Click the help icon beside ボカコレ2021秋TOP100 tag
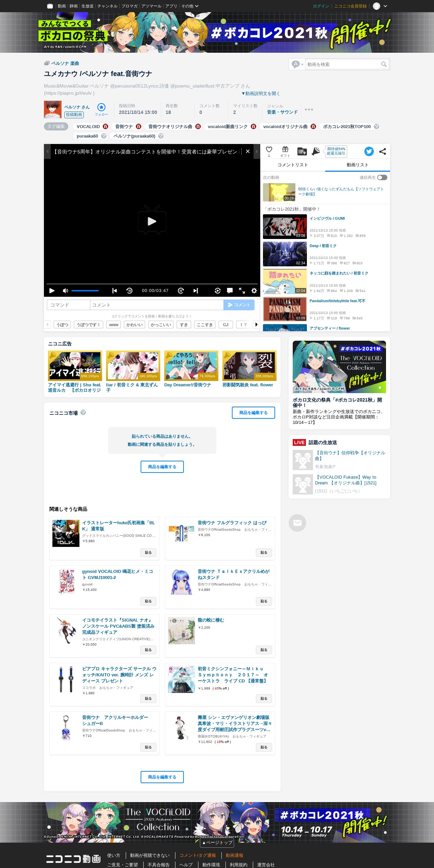Image resolution: width=434 pixels, height=868 pixels. 377,126
